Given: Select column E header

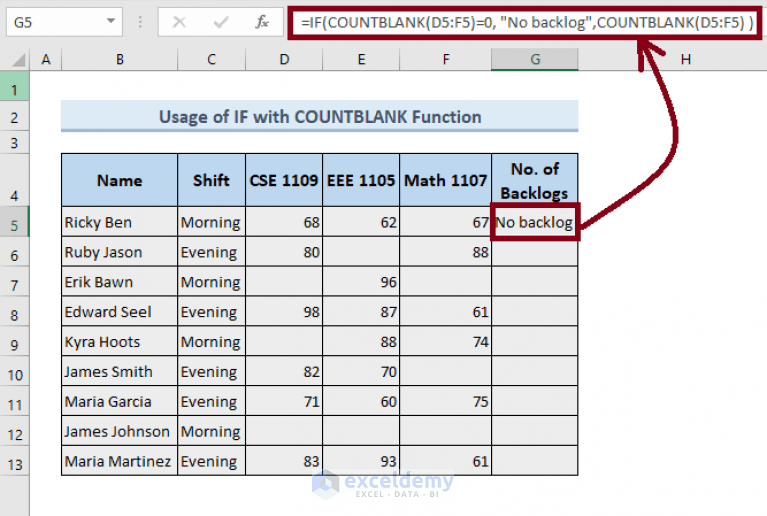Looking at the screenshot, I should (361, 60).
